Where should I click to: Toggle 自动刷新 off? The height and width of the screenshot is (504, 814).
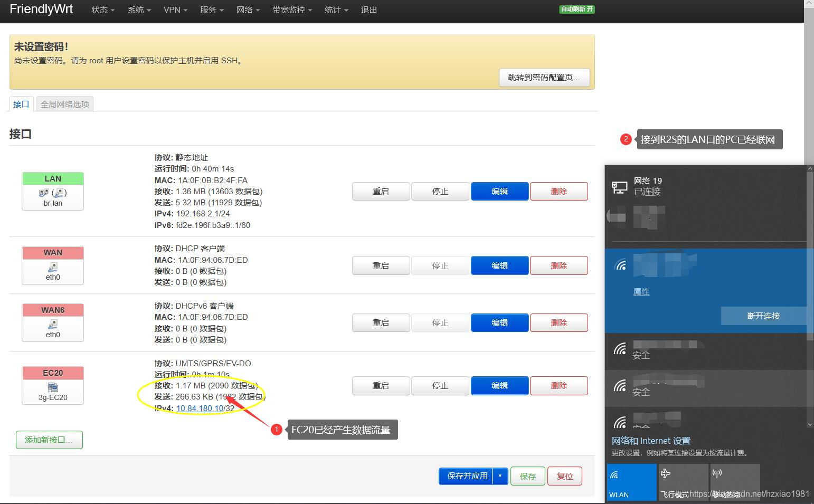coord(576,9)
